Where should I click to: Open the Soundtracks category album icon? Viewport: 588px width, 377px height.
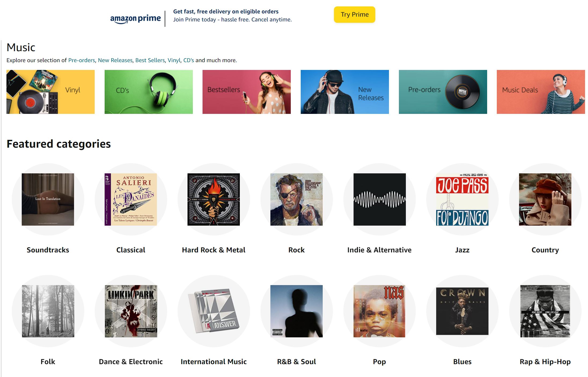click(48, 199)
